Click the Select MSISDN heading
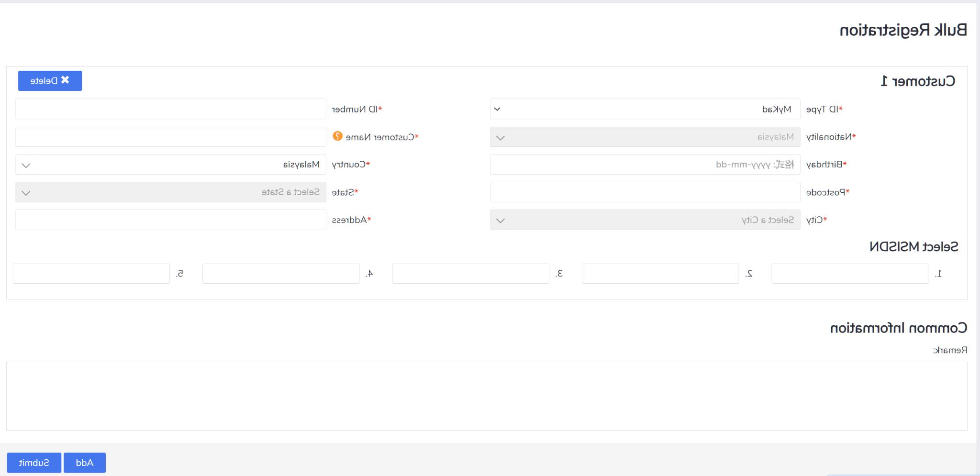Viewport: 980px width, 476px height. [x=914, y=247]
